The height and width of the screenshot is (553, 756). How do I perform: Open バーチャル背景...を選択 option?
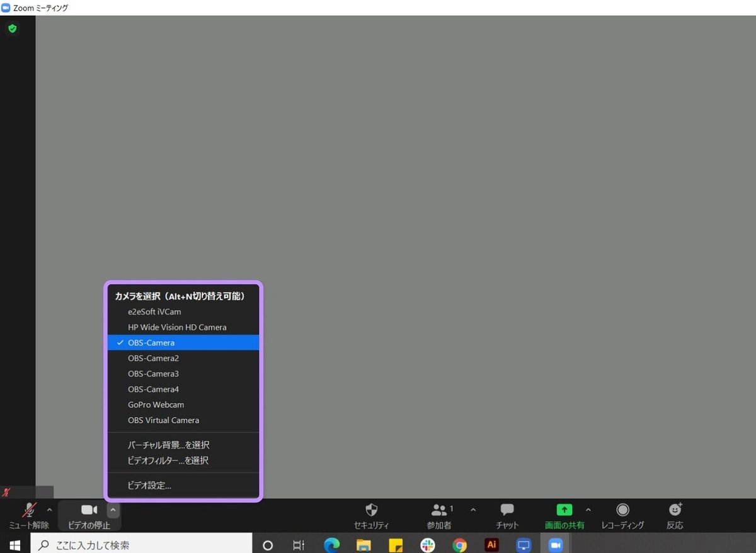coord(183,445)
